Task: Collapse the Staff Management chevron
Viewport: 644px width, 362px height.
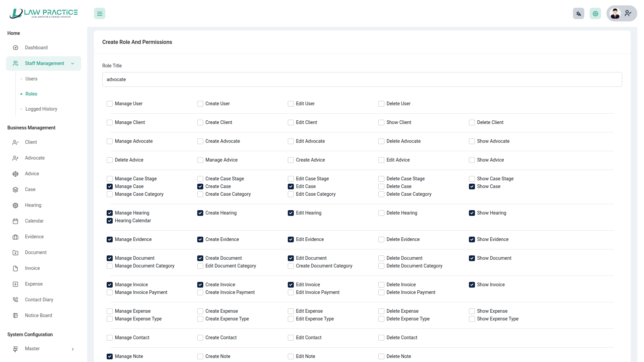Action: (x=72, y=64)
